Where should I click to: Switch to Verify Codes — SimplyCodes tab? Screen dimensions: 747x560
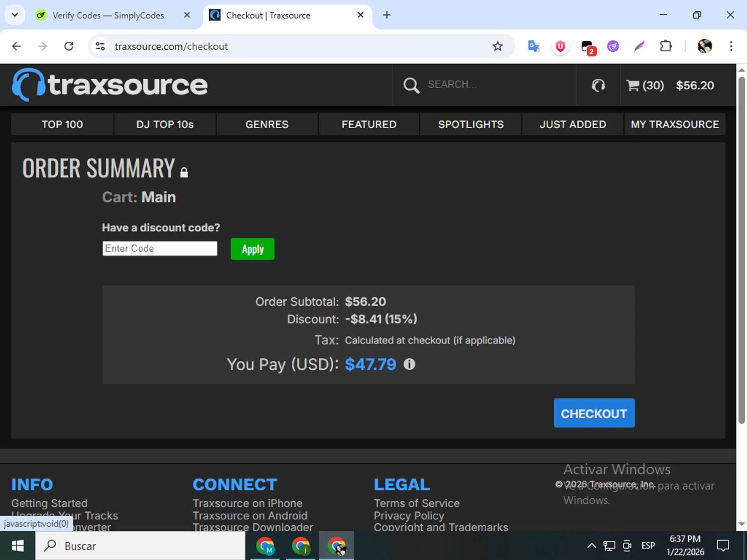pyautogui.click(x=108, y=15)
